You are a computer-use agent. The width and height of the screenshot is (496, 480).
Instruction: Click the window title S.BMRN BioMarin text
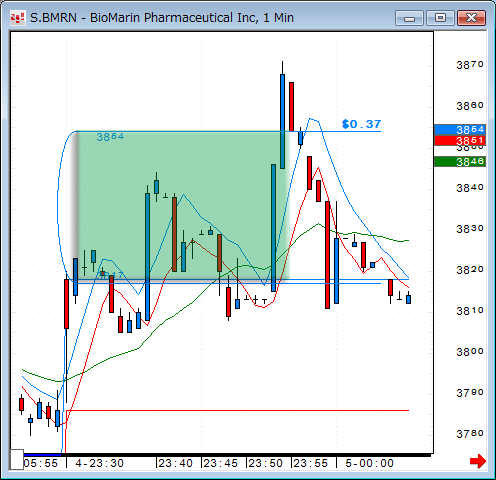162,18
